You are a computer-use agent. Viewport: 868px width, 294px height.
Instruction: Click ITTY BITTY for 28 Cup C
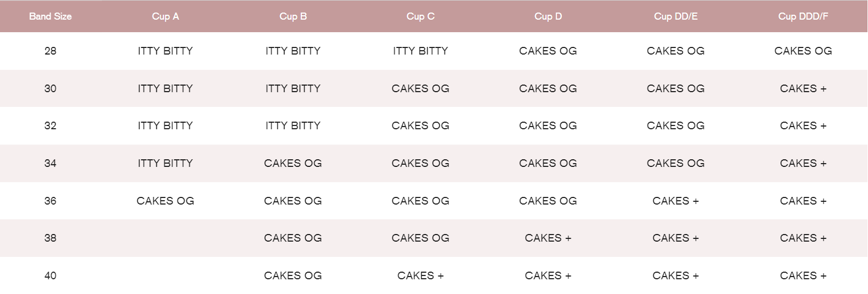(420, 51)
